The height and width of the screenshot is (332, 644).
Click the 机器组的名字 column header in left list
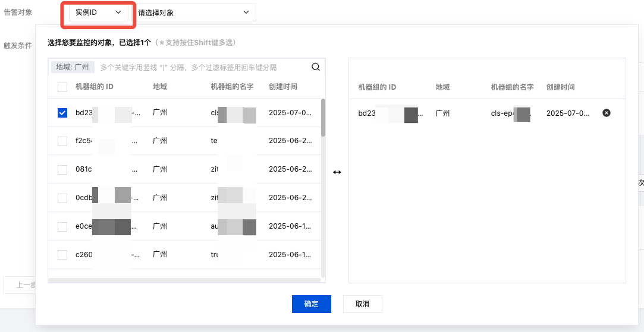232,87
